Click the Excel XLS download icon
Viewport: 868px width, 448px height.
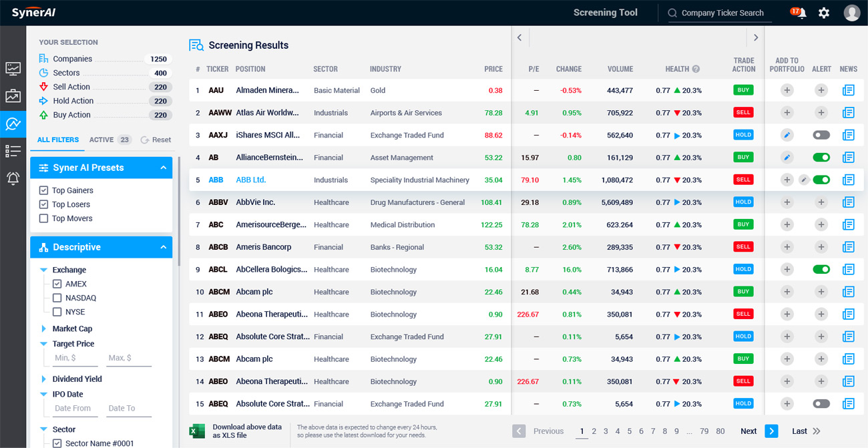point(197,431)
